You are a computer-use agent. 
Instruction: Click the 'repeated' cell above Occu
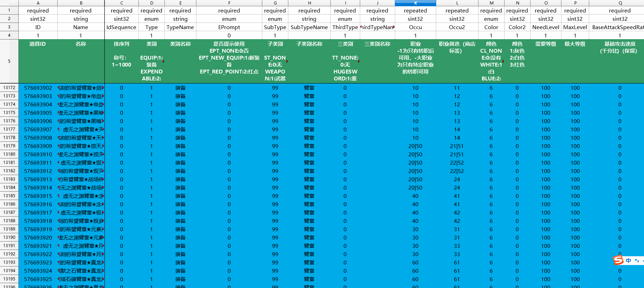pos(415,11)
